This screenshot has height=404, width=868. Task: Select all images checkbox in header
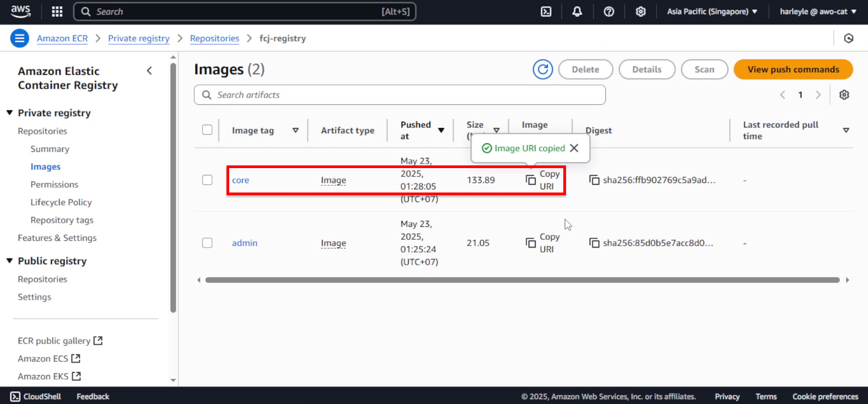pyautogui.click(x=207, y=130)
